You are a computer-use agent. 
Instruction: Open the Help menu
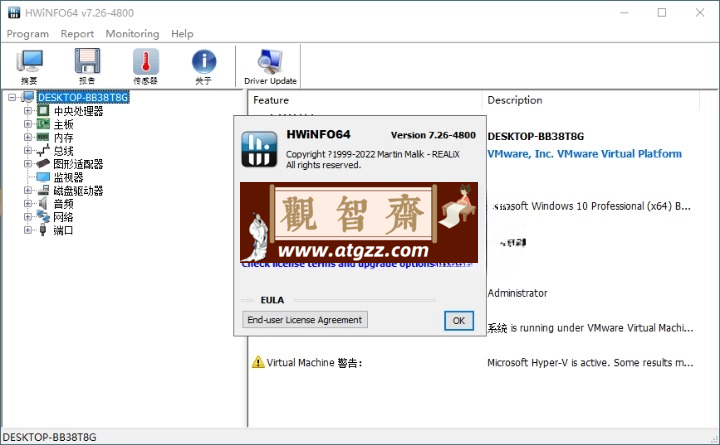pos(182,34)
